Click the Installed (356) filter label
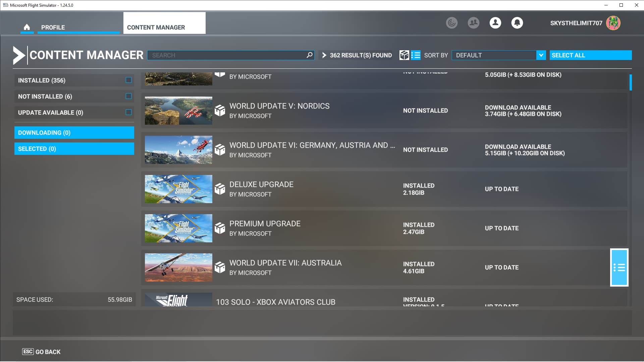The height and width of the screenshot is (362, 644). tap(42, 80)
